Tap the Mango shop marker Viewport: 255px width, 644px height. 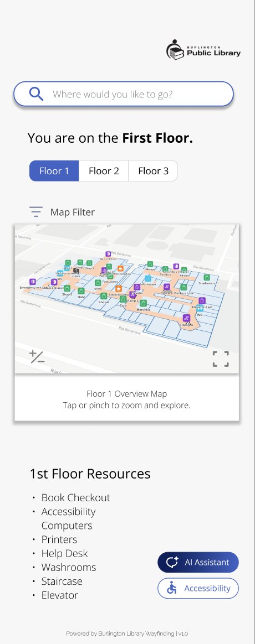click(x=150, y=264)
